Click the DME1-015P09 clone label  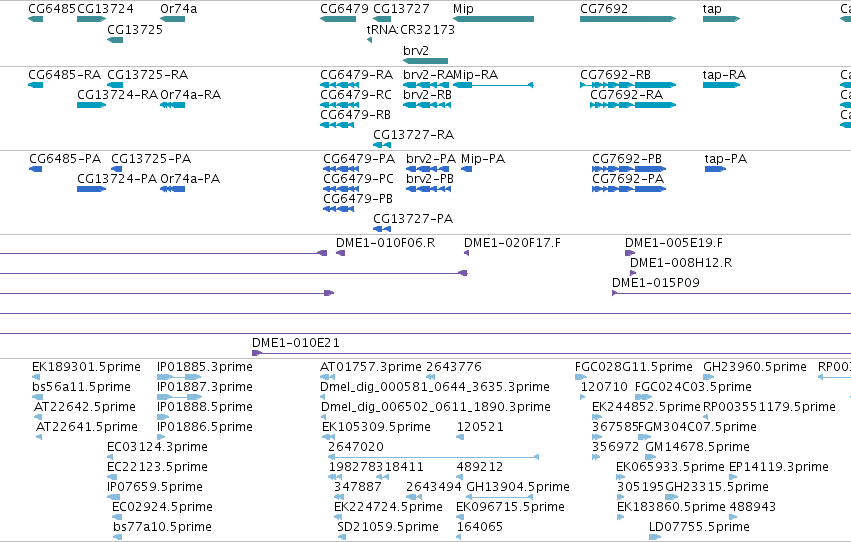[x=656, y=283]
